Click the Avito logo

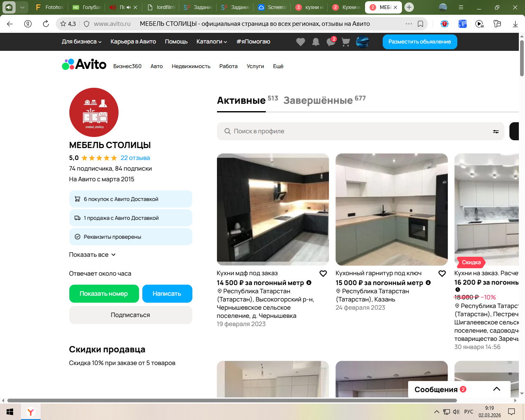pos(84,64)
